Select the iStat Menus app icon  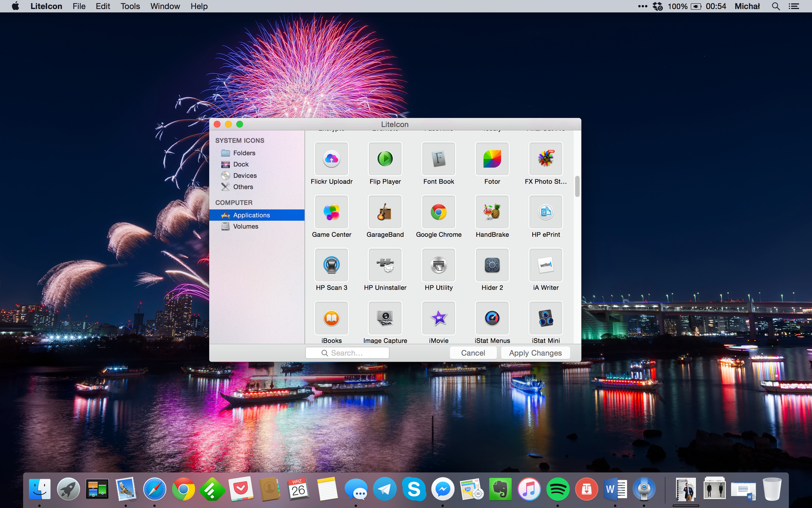pos(492,318)
